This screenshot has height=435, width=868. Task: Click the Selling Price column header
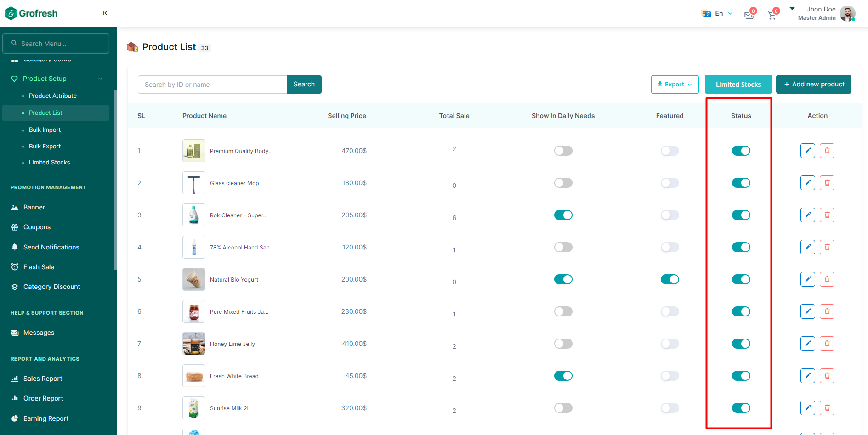(347, 116)
